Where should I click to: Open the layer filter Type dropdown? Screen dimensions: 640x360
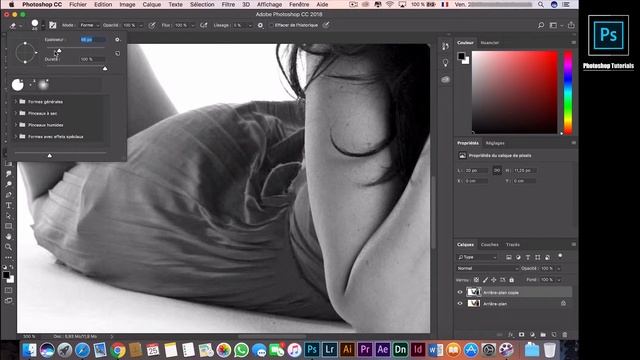coord(477,257)
